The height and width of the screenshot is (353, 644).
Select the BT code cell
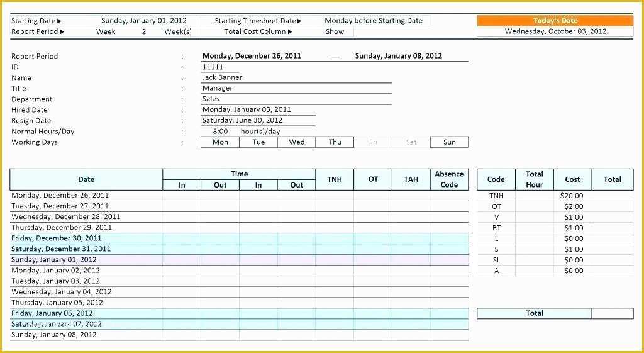pos(496,228)
